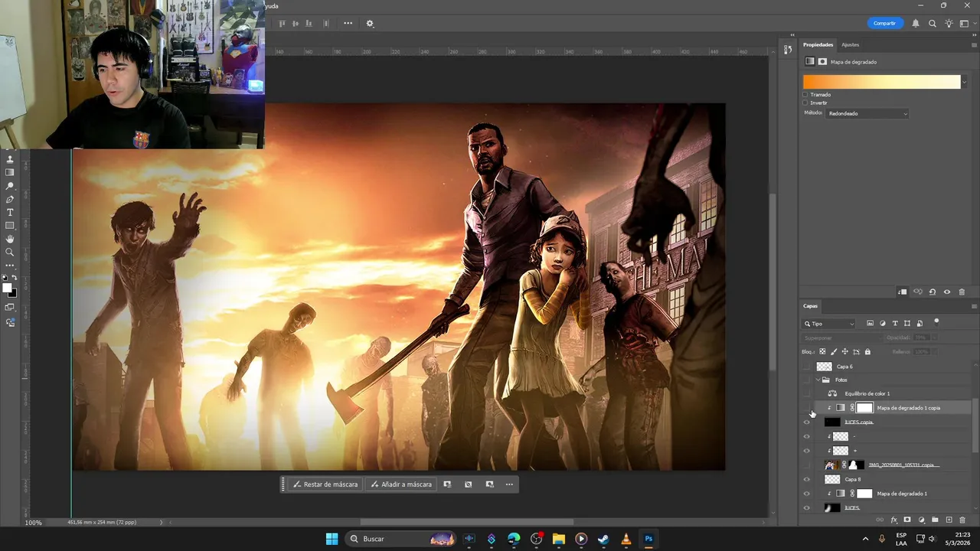Open the Capas panel flyout menu

coord(974,306)
